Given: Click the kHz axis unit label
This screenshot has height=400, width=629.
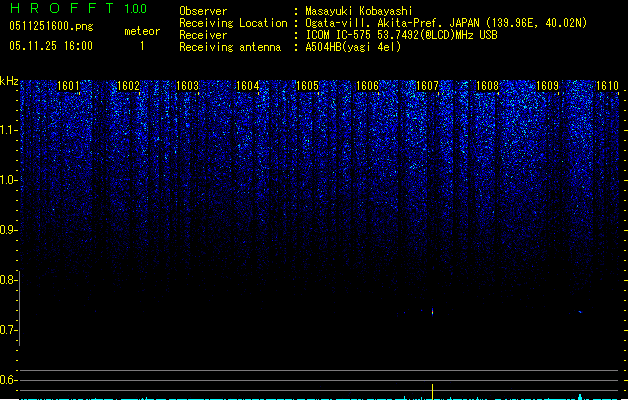Looking at the screenshot, I should tap(9, 81).
